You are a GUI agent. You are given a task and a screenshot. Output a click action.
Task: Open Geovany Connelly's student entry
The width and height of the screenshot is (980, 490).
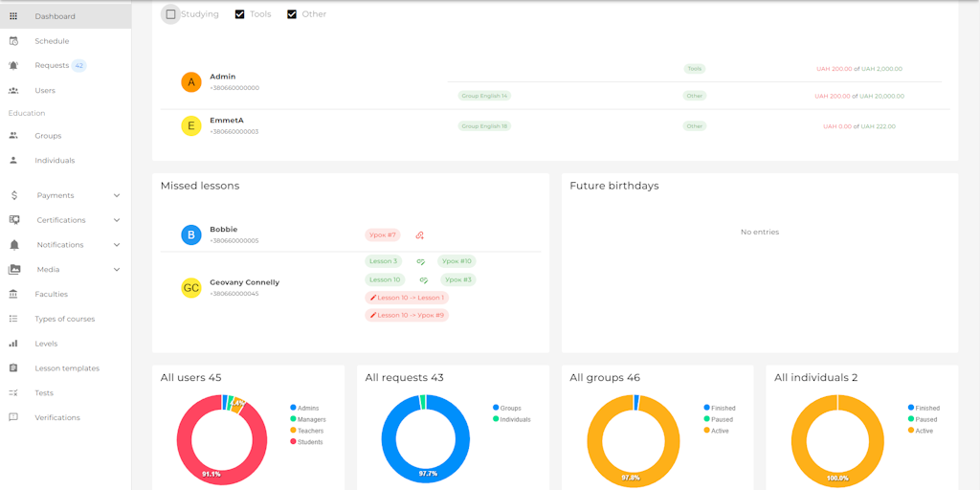point(244,283)
